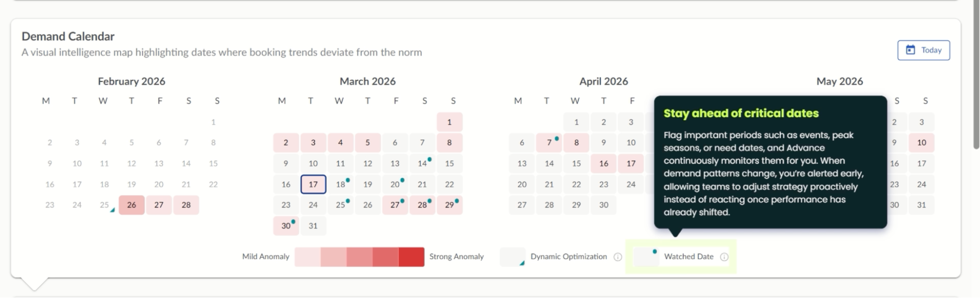Click February 25 with the optimization marker

click(x=104, y=205)
